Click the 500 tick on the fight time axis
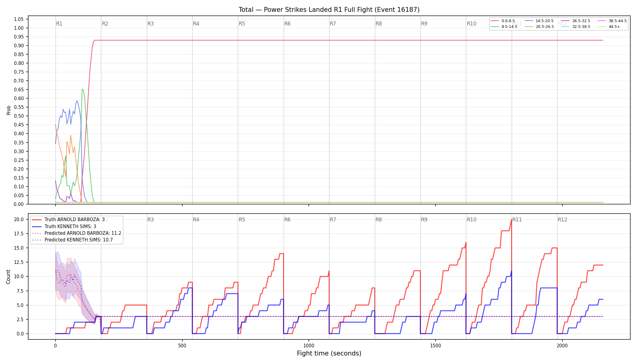 tap(182, 345)
